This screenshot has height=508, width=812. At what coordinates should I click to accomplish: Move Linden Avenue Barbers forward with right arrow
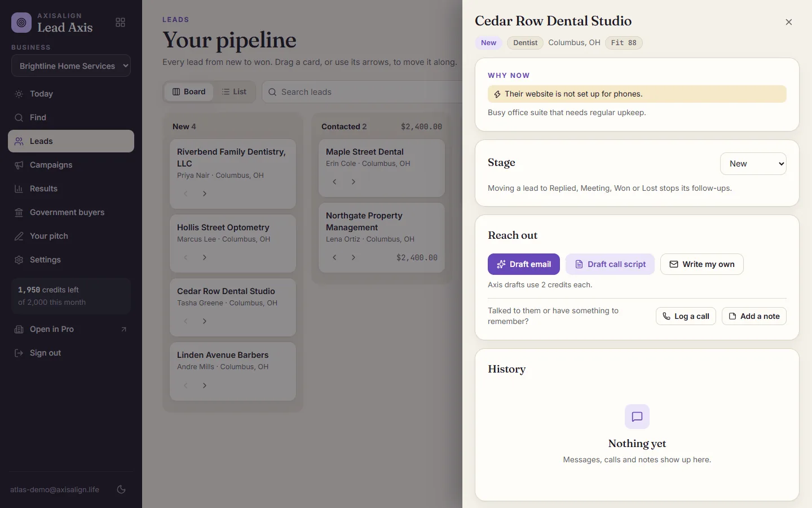(205, 386)
